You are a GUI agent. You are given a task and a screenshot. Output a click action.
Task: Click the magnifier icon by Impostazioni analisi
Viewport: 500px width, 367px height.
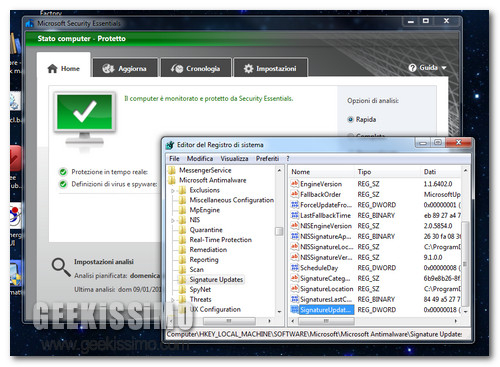coord(61,267)
